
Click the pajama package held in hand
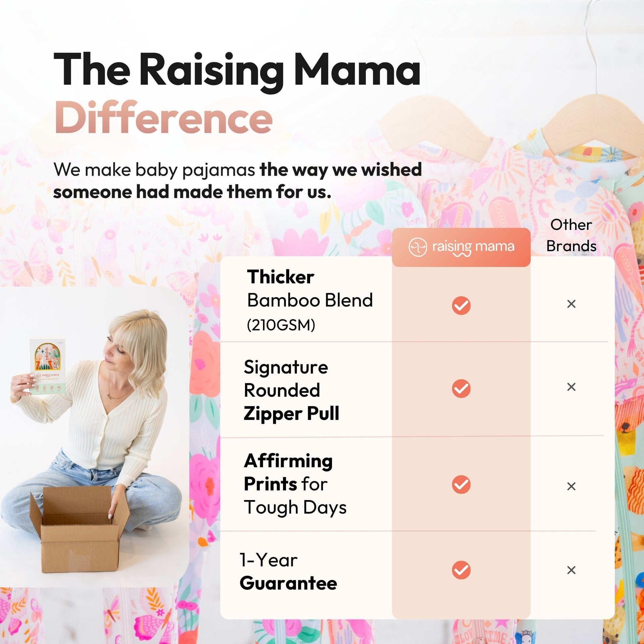click(x=48, y=365)
